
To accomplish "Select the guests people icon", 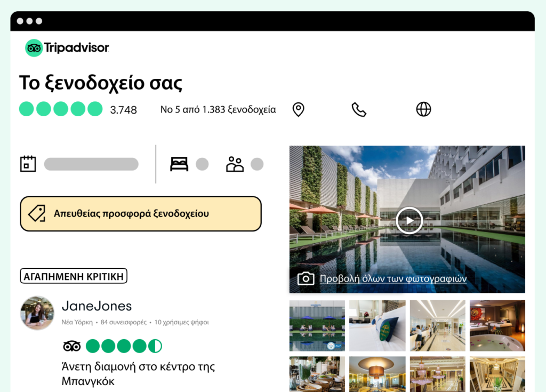I will tap(235, 164).
